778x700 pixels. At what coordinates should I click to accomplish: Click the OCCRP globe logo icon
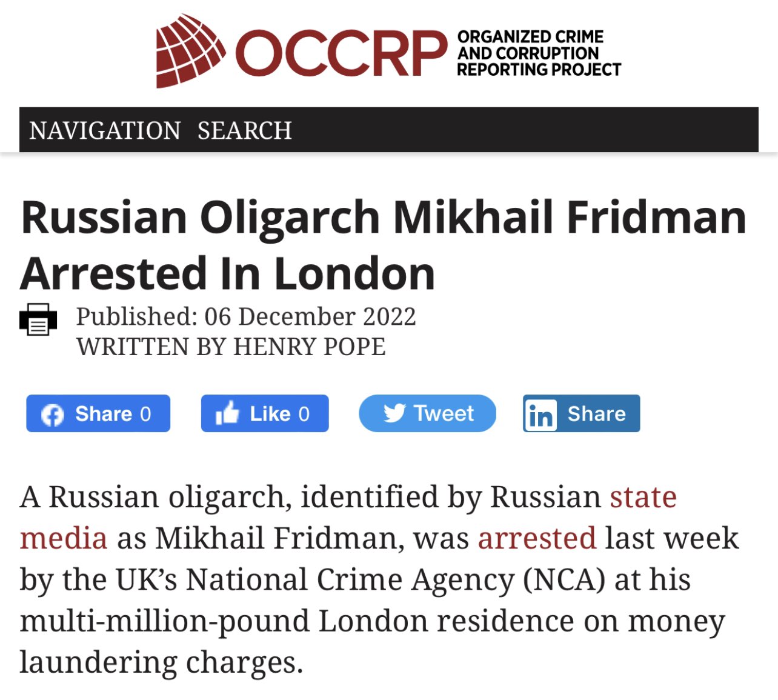tap(191, 51)
